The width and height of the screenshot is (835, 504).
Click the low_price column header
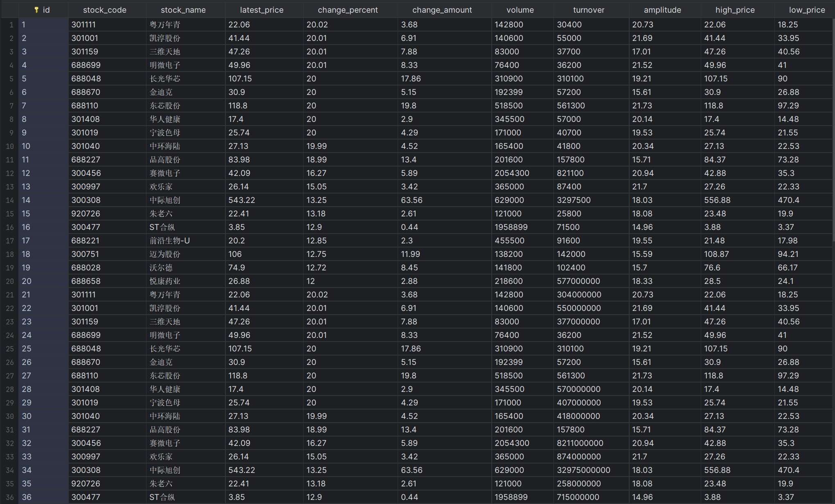807,10
